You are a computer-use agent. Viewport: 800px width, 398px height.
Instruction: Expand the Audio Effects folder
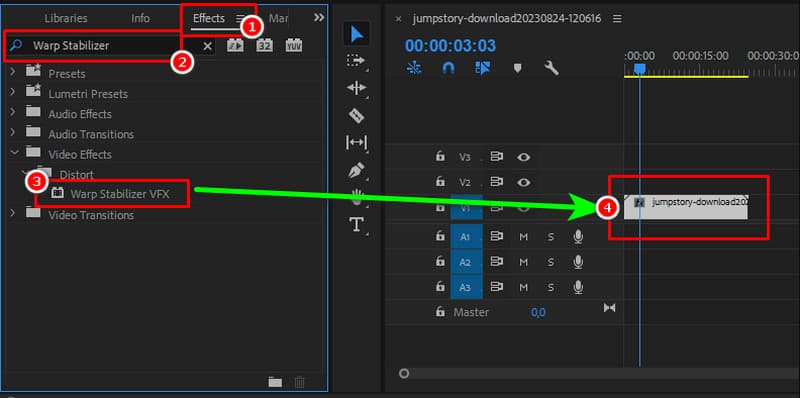pos(14,112)
